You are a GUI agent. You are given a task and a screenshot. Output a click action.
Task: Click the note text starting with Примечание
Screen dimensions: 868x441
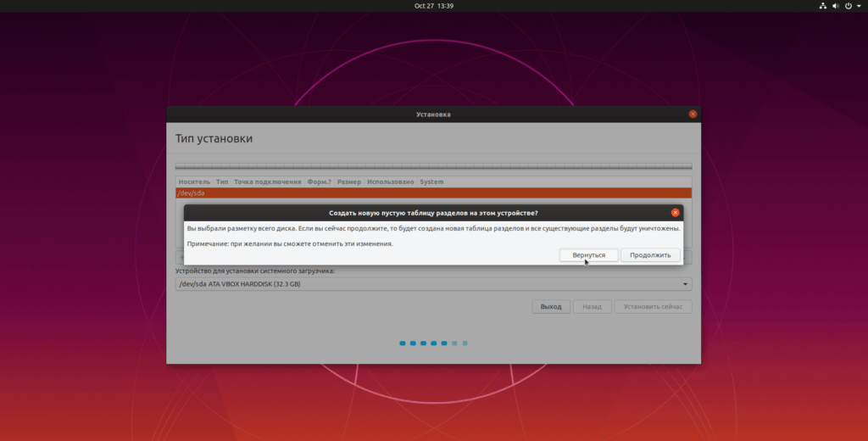[290, 243]
